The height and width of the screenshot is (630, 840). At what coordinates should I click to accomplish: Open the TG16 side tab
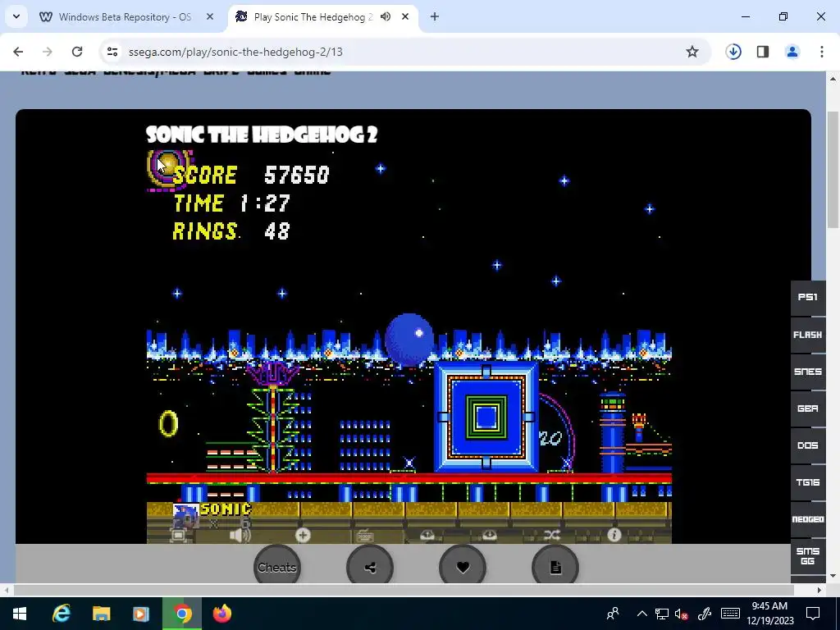(x=808, y=482)
